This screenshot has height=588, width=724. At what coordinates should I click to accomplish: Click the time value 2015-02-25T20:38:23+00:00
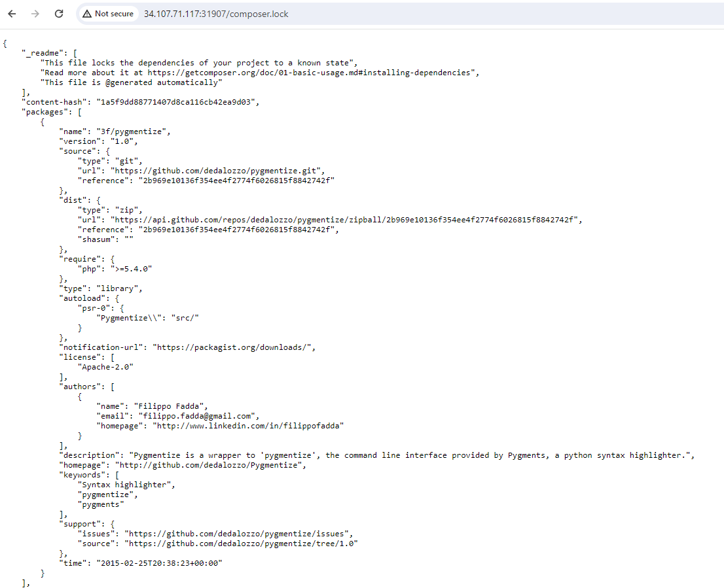click(x=159, y=563)
